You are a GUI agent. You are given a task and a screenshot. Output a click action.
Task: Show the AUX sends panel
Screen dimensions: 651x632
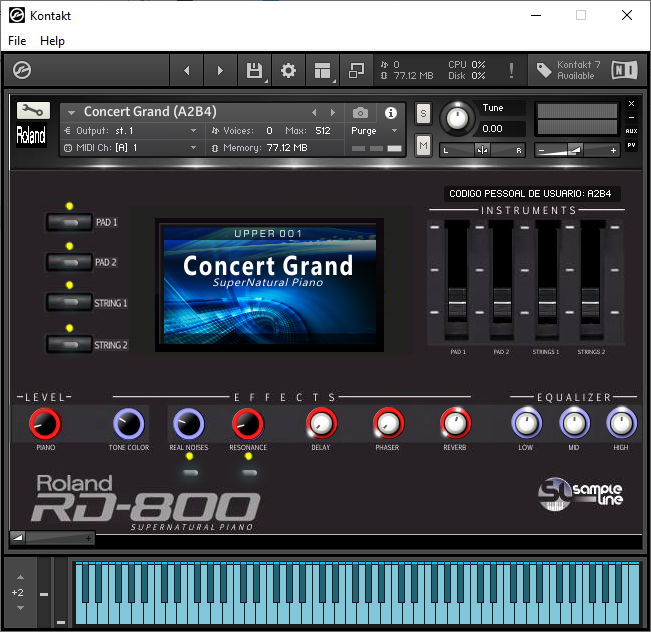[x=631, y=131]
